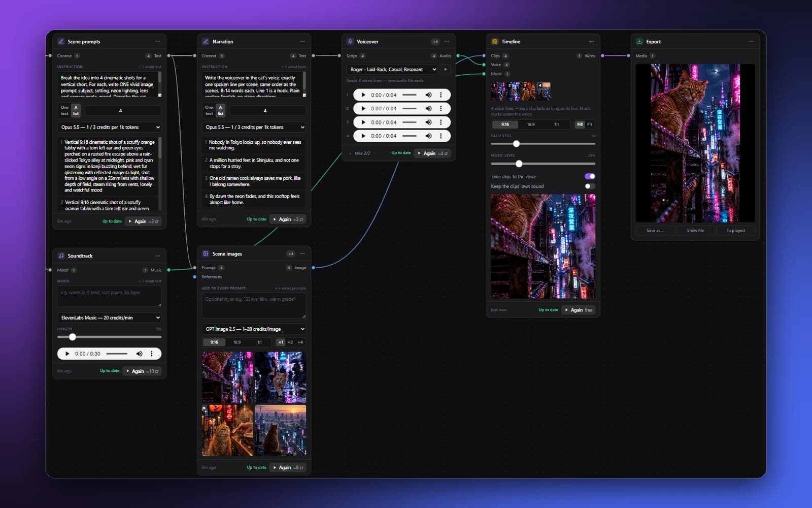
Task: Open the Scene prompts node options menu
Action: click(158, 42)
